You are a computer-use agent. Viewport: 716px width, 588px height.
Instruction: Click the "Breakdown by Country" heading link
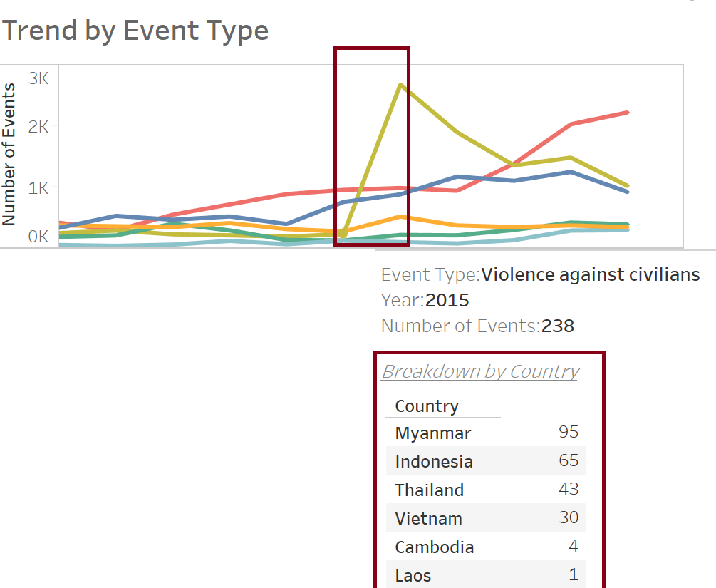pyautogui.click(x=480, y=371)
